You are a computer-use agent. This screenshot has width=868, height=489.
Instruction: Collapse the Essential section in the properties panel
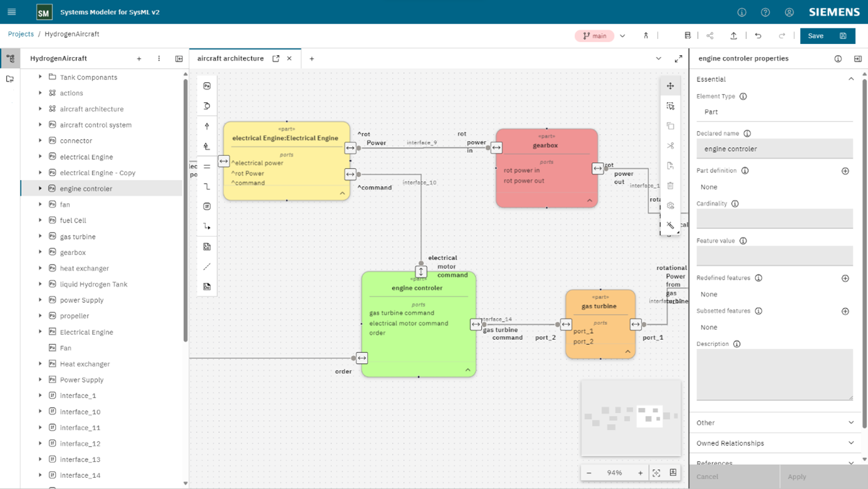[x=851, y=79]
